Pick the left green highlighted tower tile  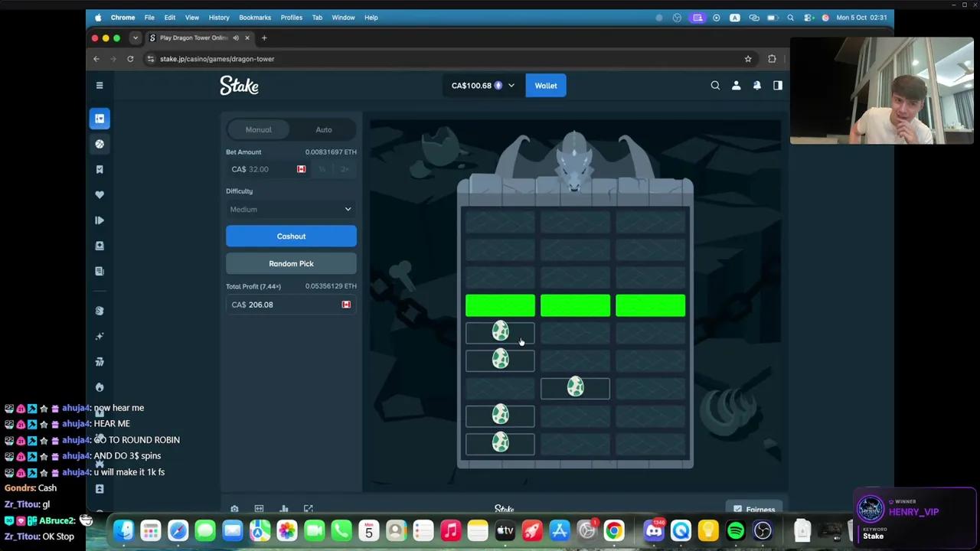pyautogui.click(x=500, y=305)
